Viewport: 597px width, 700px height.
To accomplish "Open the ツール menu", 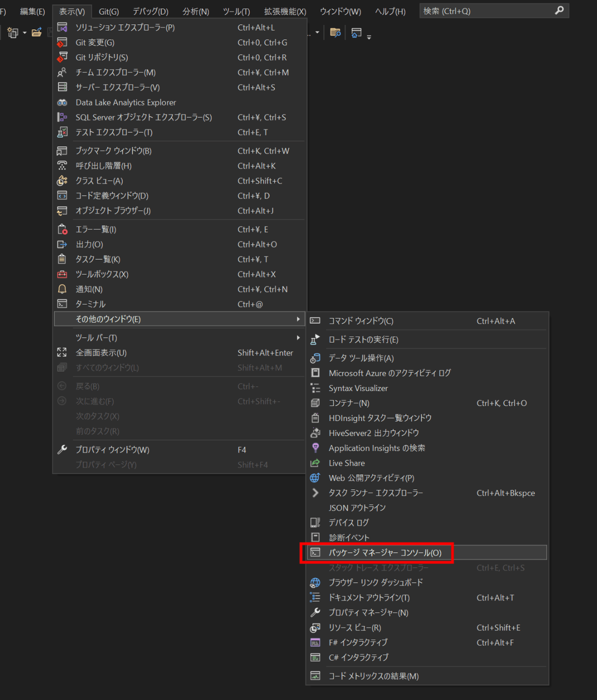I will click(x=236, y=11).
